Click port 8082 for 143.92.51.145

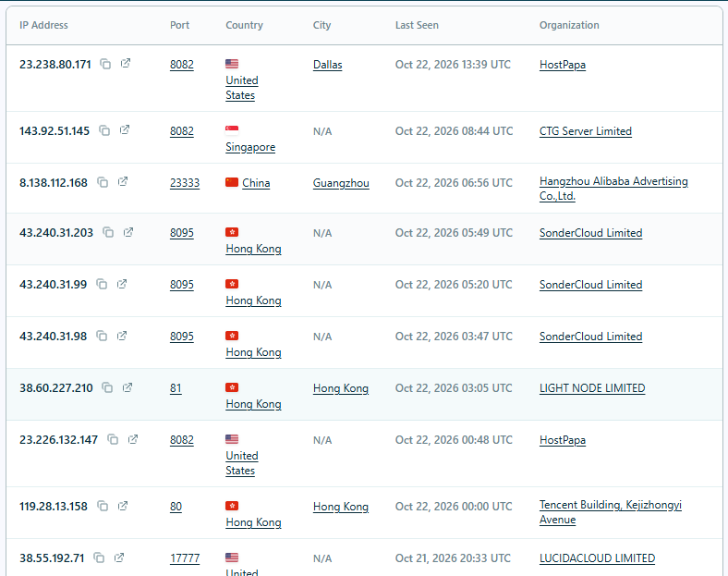(x=181, y=131)
